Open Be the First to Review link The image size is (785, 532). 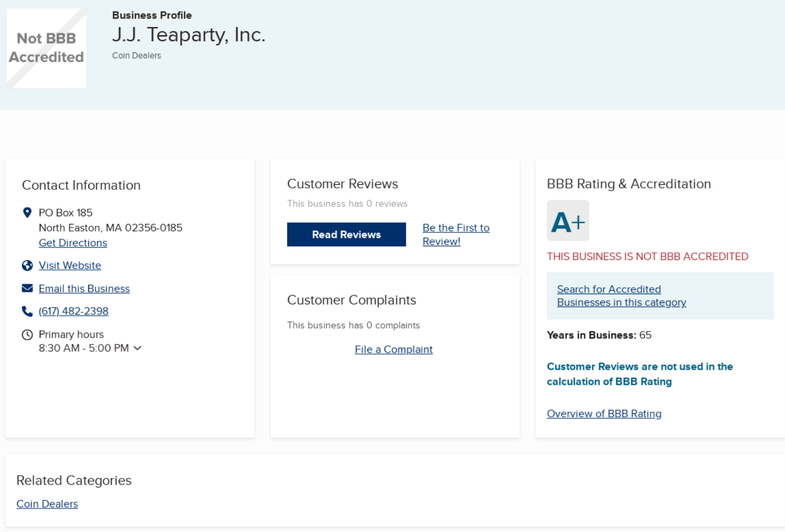tap(456, 234)
